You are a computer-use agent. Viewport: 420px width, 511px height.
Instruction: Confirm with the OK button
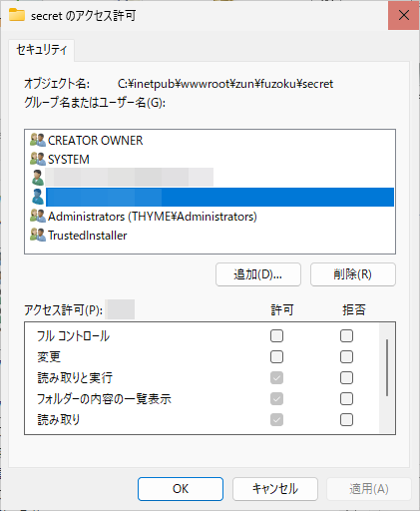click(x=181, y=489)
